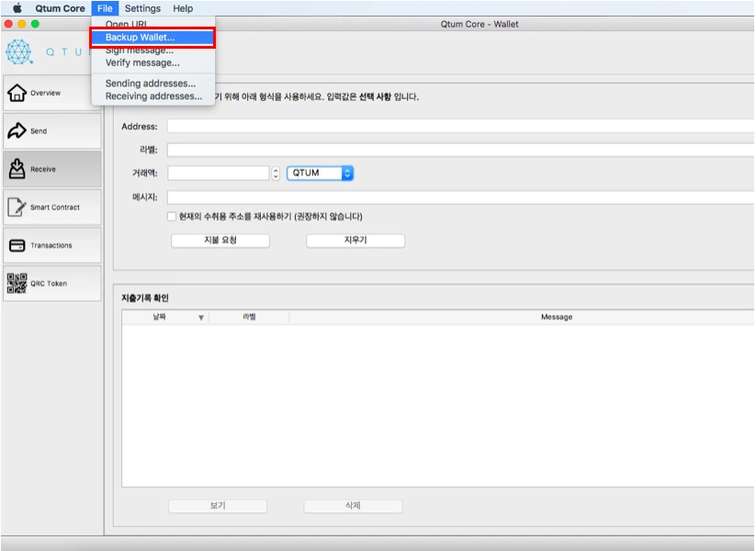Click the Smart Contract sidebar label

[55, 208]
